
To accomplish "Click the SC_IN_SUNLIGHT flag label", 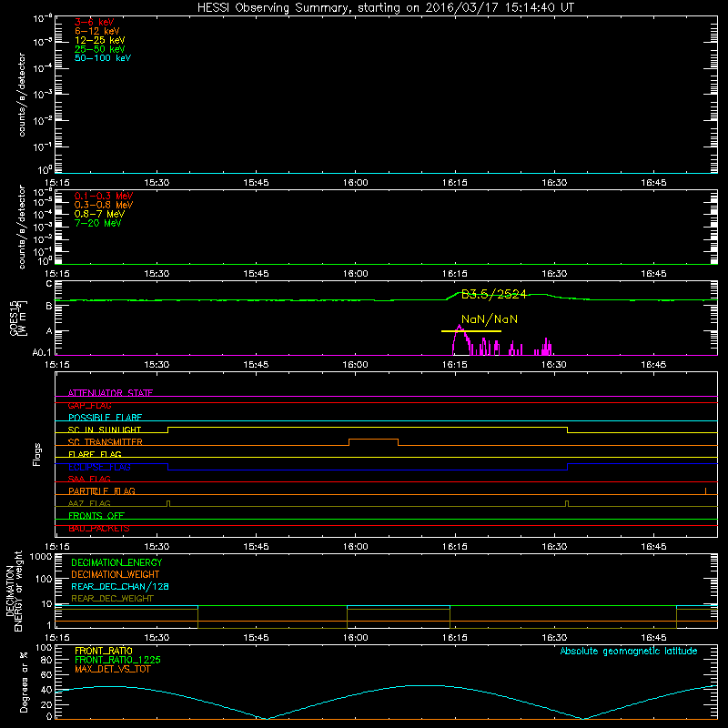I will coord(105,430).
